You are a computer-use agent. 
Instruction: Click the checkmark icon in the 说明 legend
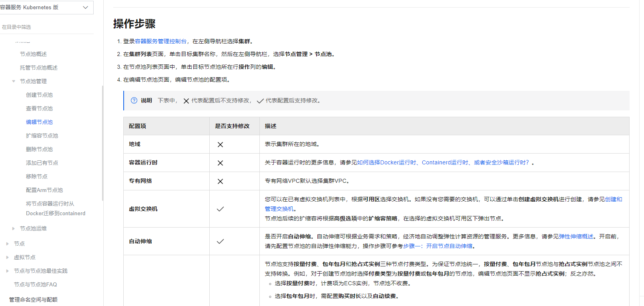(260, 101)
